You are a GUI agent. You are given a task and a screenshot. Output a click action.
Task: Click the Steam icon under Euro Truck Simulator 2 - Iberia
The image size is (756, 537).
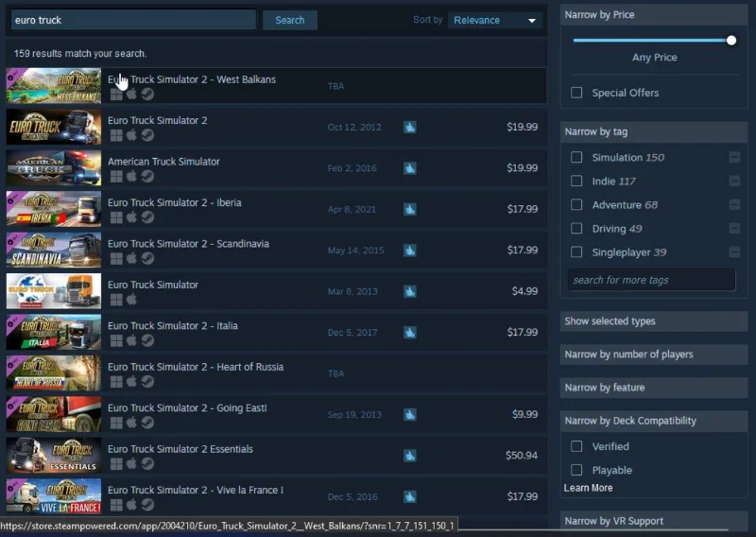[147, 217]
